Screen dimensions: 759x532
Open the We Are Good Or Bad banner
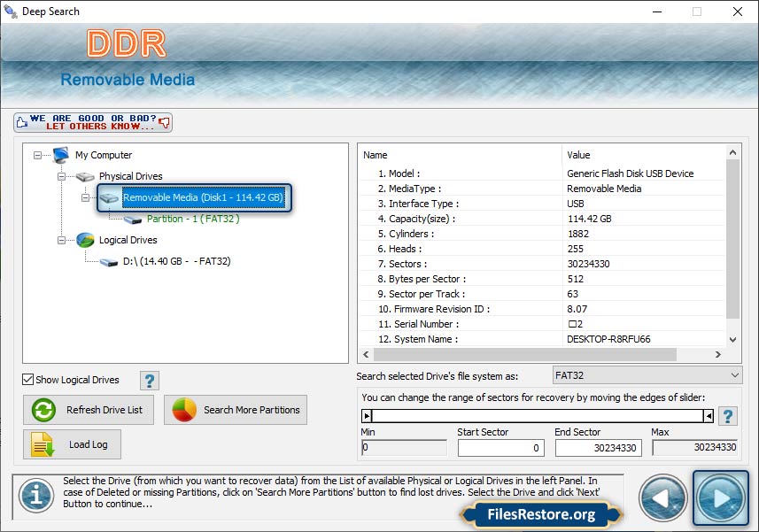click(x=93, y=122)
